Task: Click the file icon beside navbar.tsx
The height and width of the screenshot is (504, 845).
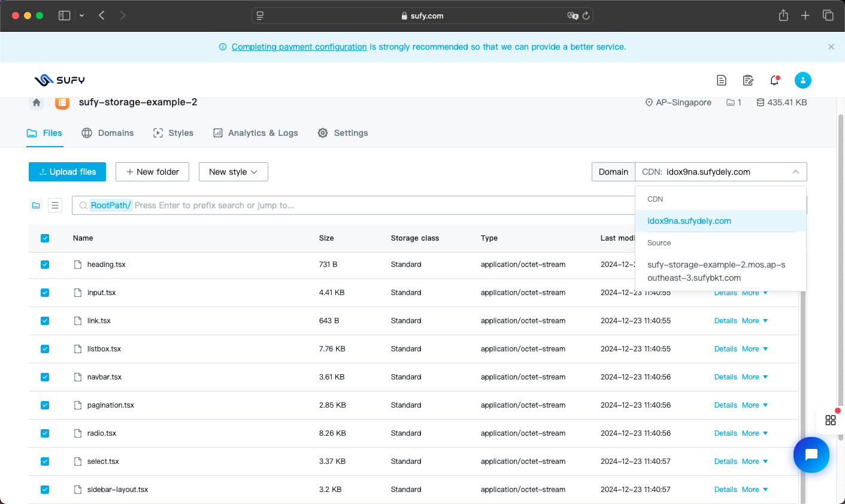Action: (78, 377)
